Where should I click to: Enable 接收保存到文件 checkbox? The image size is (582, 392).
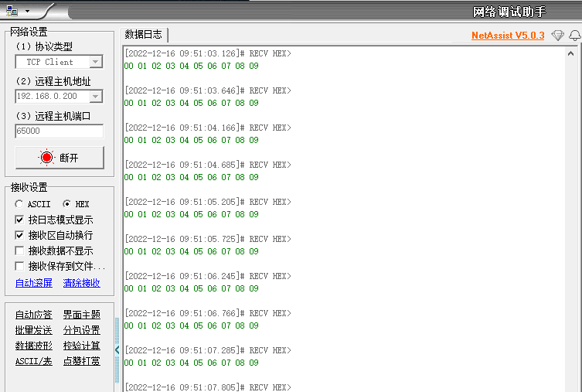pos(20,266)
